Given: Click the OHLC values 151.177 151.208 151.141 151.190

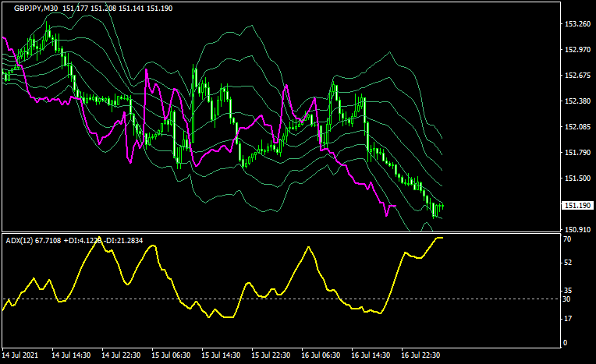Looking at the screenshot, I should pos(118,9).
